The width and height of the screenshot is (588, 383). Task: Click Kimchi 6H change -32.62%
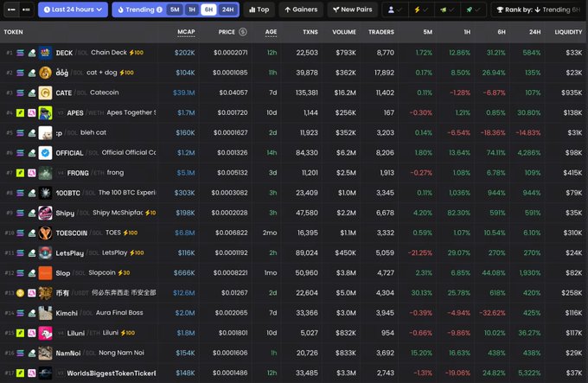492,313
